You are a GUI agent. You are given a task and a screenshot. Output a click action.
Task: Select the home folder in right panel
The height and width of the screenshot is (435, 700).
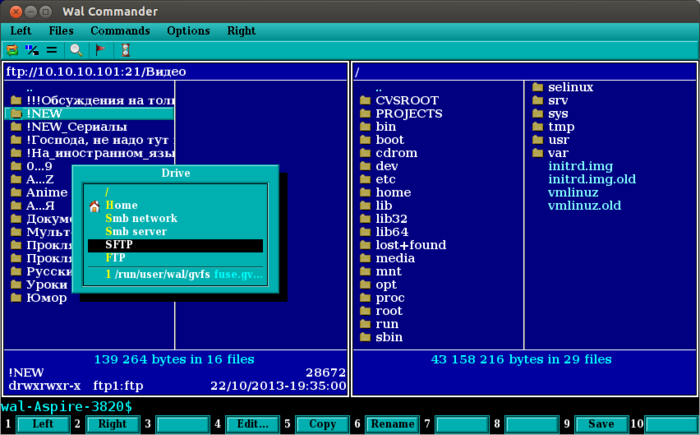tap(438, 192)
